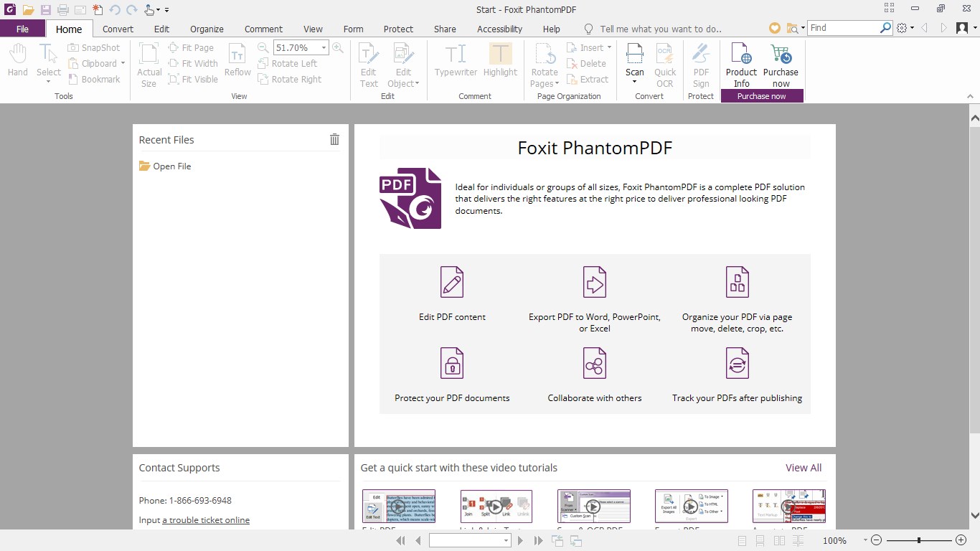Click Edit PDF content shortcut

(x=452, y=293)
